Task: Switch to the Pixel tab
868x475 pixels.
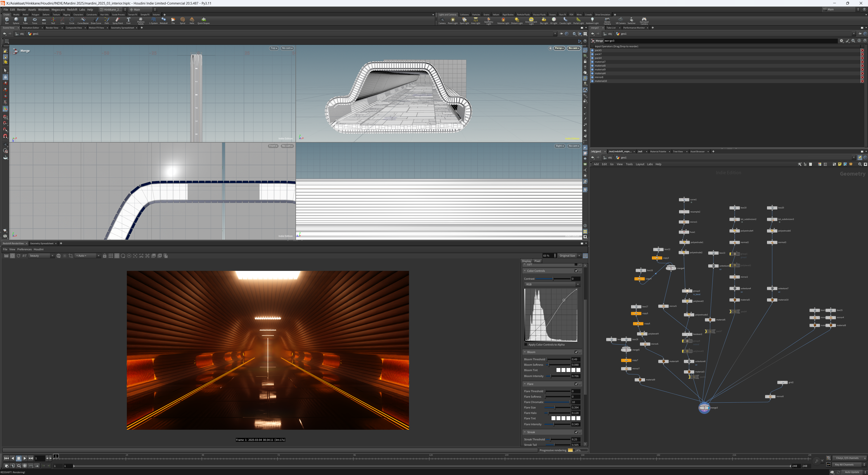Action: 537,261
